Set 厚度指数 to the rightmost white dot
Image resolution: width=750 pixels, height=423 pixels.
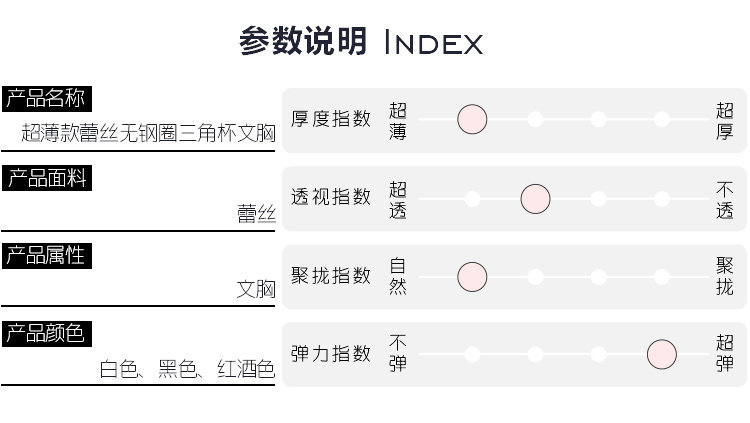pos(661,120)
